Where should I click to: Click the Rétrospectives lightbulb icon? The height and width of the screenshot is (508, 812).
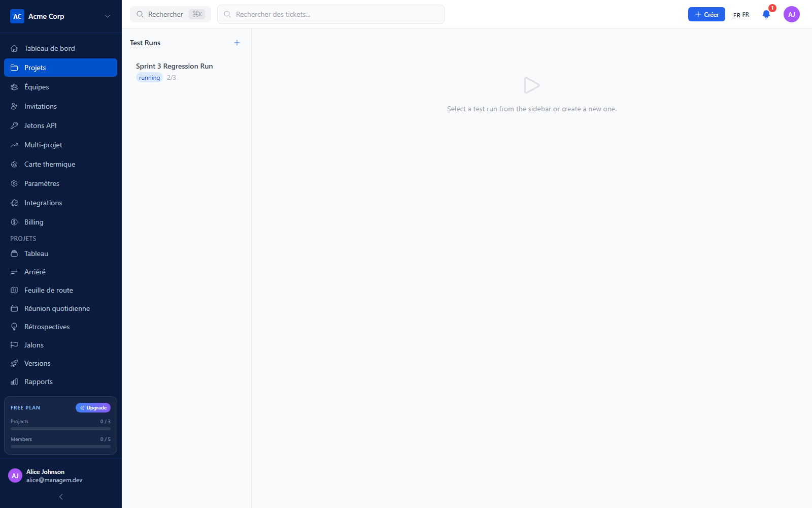14,327
